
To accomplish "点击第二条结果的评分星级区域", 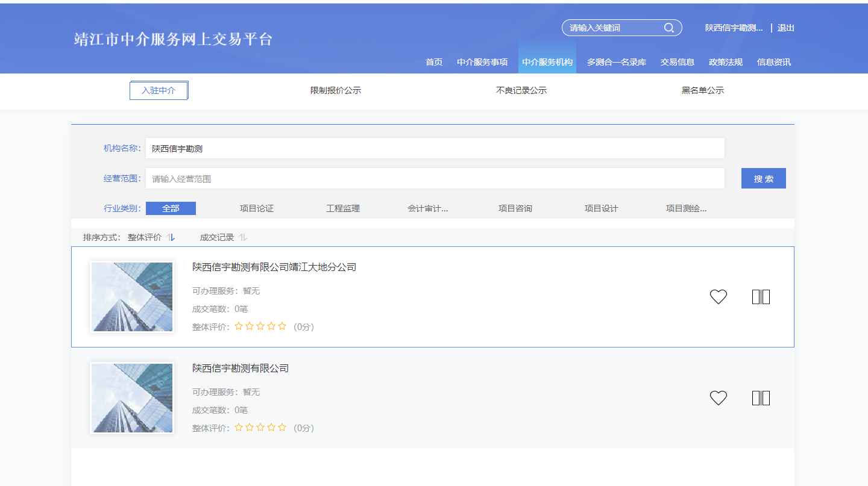I will 260,428.
